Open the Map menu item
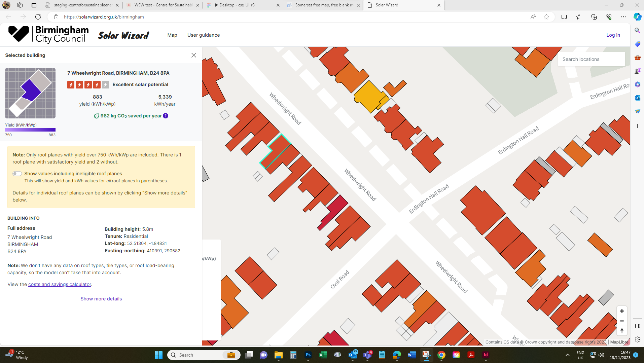Viewport: 644px width, 363px height. click(x=172, y=35)
